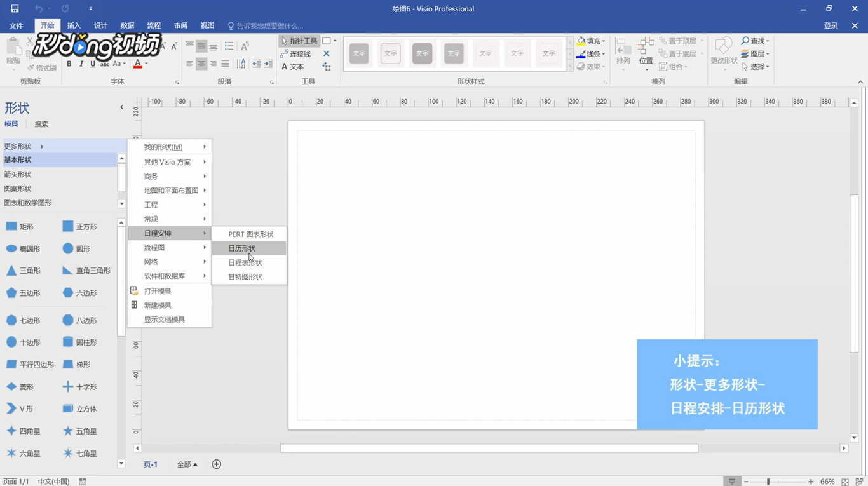Open the Fill (填充) dropdown

591,41
